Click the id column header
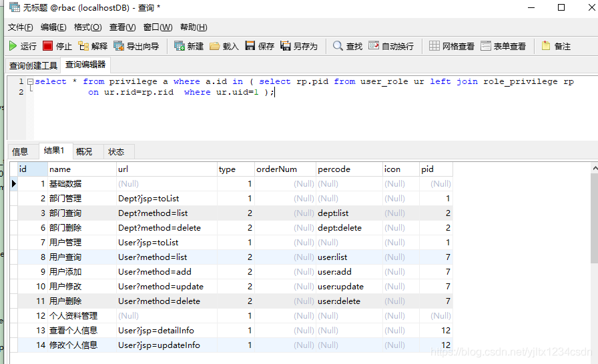This screenshot has width=598, height=364. 33,169
